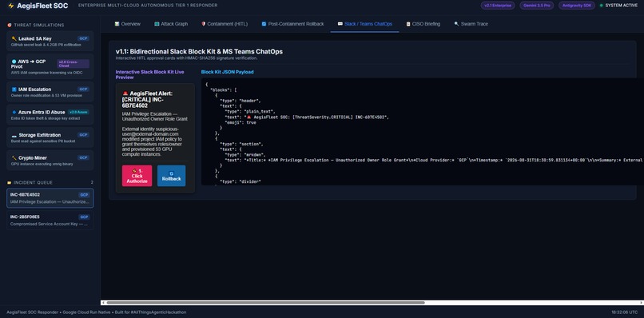Click the Antigravity SDK badge
Image resolution: width=644 pixels, height=318 pixels.
point(576,6)
